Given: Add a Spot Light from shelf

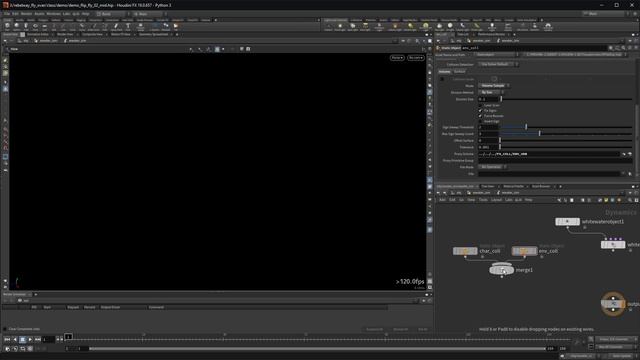Looking at the screenshot, I should (x=353, y=27).
